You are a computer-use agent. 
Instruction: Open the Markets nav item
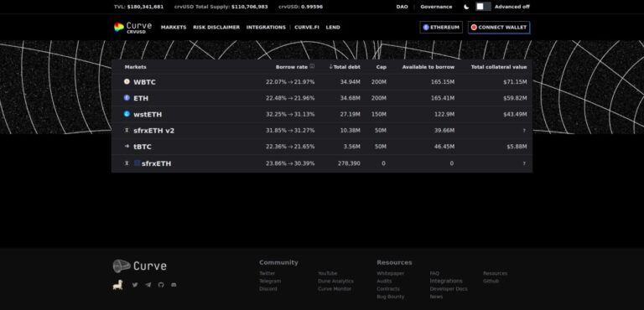[174, 28]
